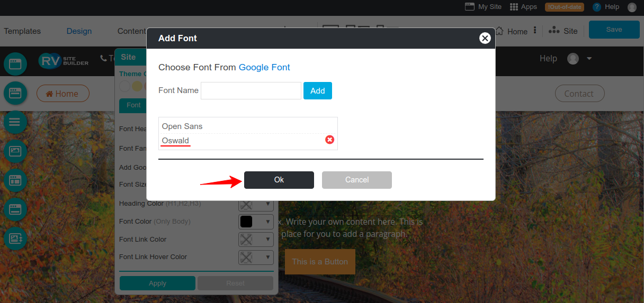Image resolution: width=644 pixels, height=303 pixels.
Task: Click the Apply button in Site panel
Action: [x=157, y=283]
